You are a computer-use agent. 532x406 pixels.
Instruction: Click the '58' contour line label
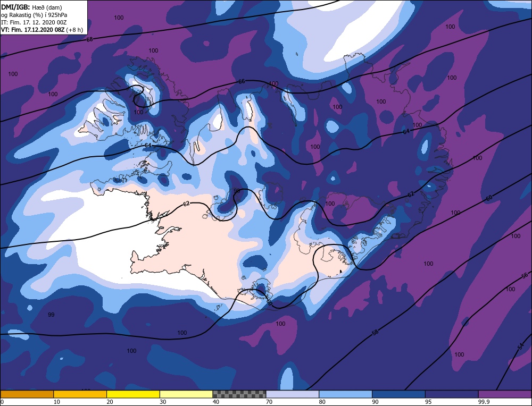[x=375, y=333]
